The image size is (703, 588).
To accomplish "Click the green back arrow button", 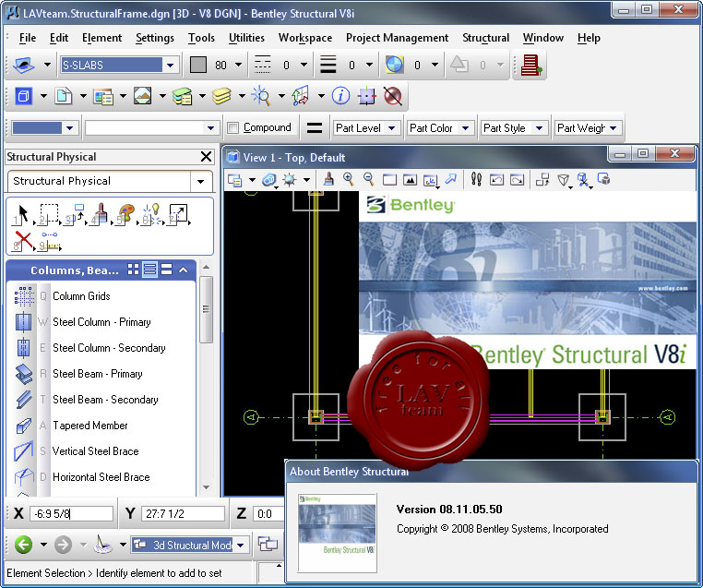I will [23, 545].
